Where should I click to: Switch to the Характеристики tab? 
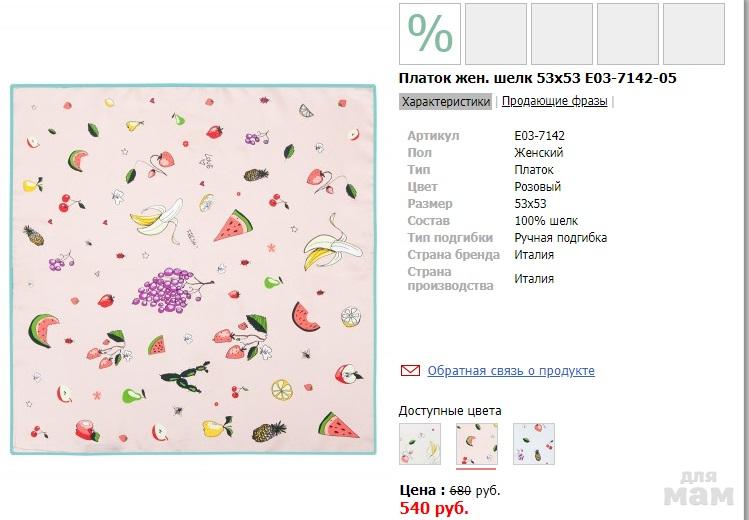pyautogui.click(x=445, y=101)
